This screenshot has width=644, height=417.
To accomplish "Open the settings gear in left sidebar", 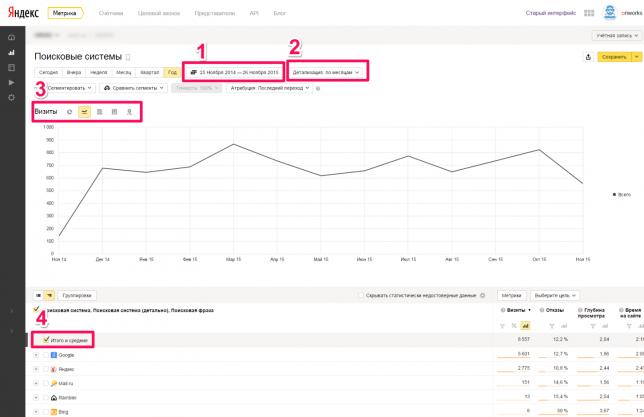I will click(x=12, y=98).
